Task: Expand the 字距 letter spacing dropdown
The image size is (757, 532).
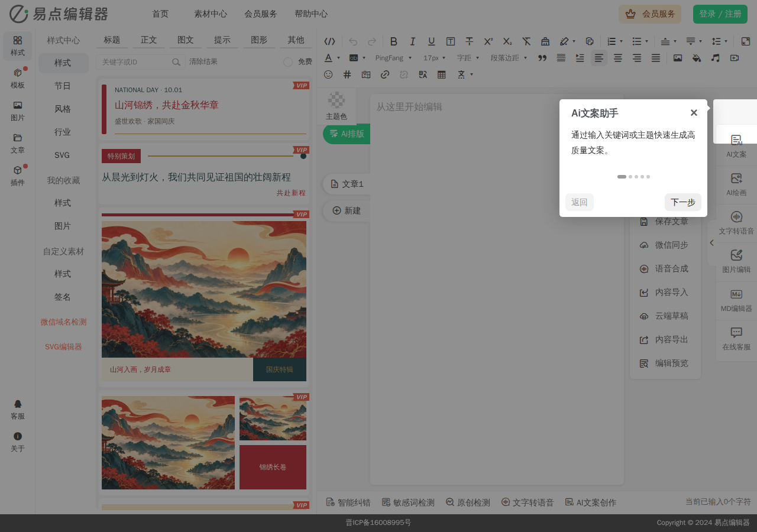Action: [468, 58]
